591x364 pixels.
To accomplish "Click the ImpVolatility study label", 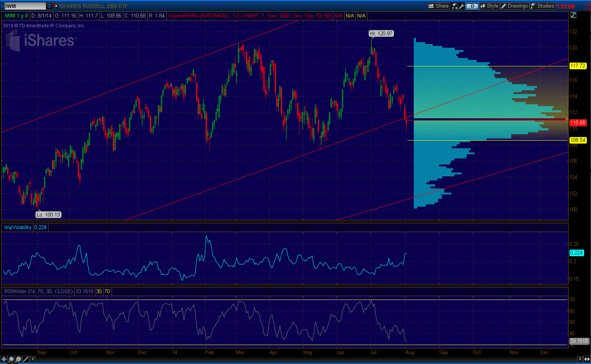I will [18, 227].
